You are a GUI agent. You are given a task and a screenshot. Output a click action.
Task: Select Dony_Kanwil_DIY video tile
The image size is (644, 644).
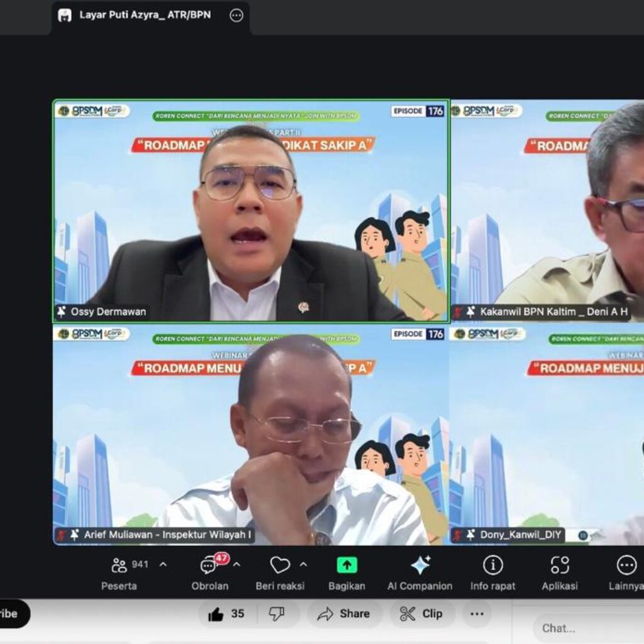[x=547, y=435]
